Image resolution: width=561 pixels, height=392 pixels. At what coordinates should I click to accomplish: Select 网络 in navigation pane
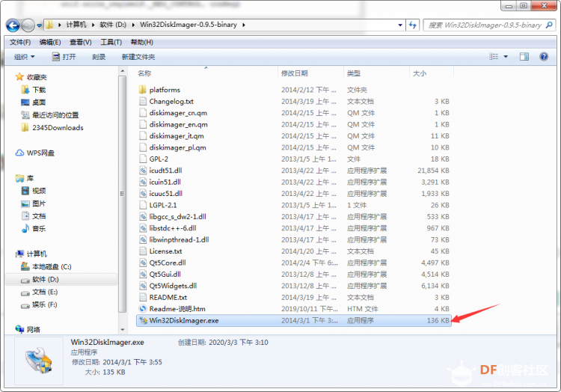coord(28,329)
